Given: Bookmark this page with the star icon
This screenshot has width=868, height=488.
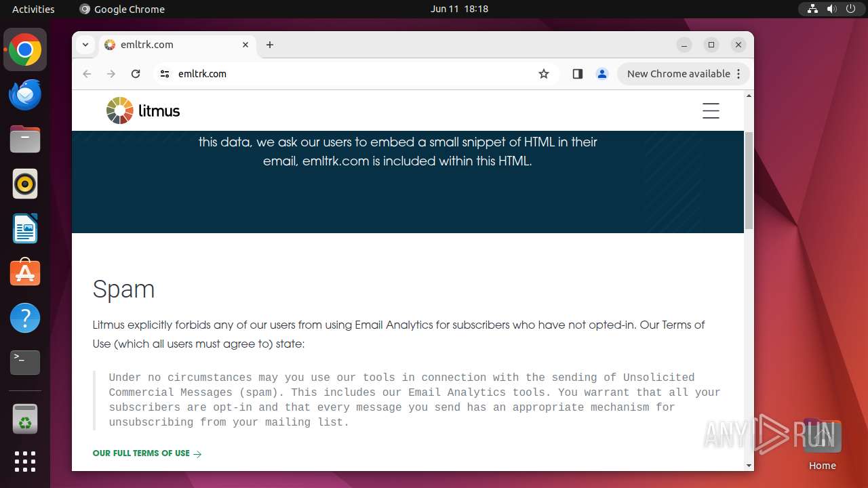Looking at the screenshot, I should pos(544,74).
